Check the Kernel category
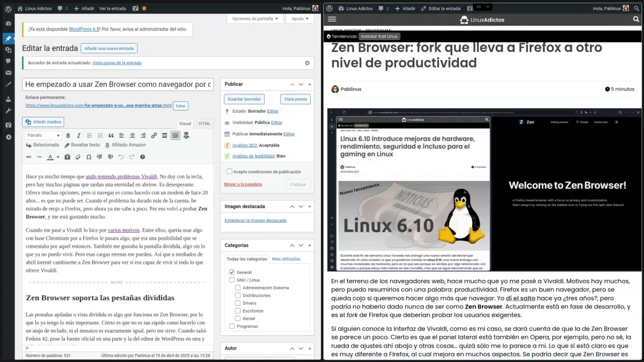 pyautogui.click(x=238, y=319)
